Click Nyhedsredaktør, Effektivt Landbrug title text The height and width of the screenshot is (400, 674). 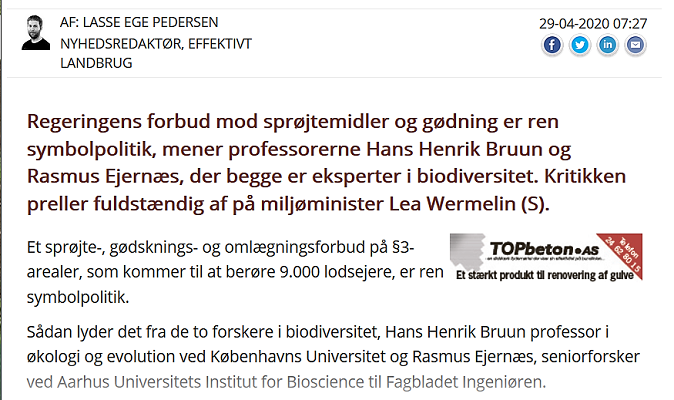[156, 53]
